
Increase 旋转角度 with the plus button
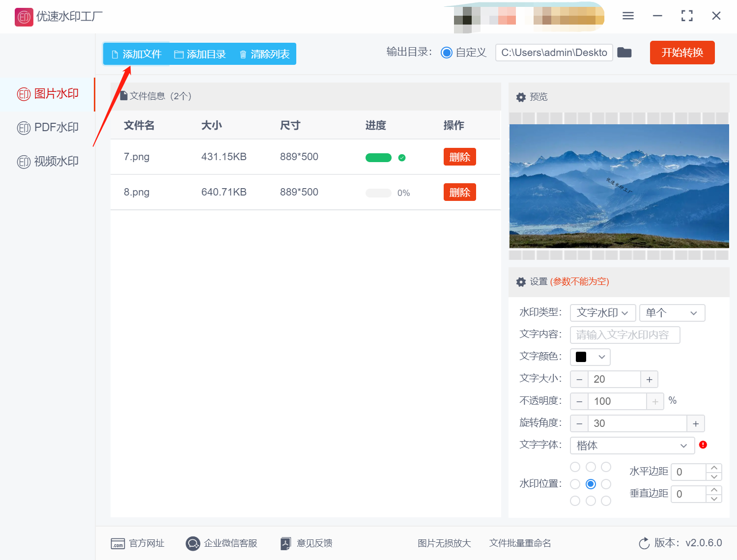[x=696, y=423]
